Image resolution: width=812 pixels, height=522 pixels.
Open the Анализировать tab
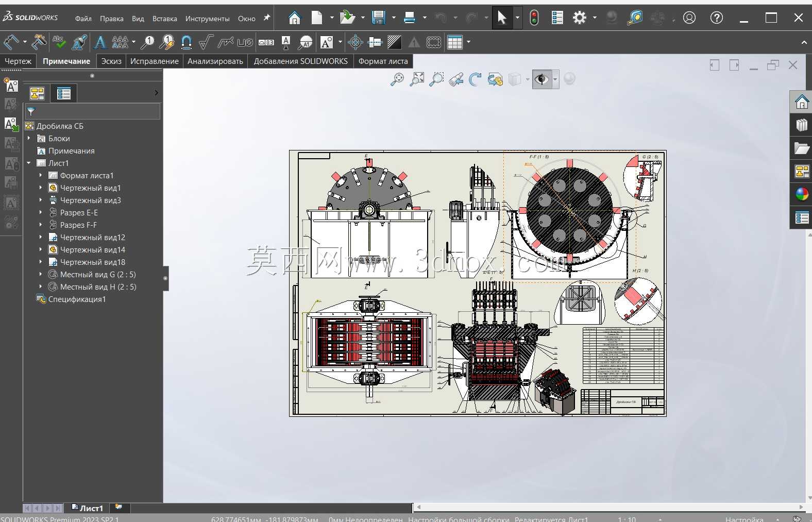click(x=215, y=61)
